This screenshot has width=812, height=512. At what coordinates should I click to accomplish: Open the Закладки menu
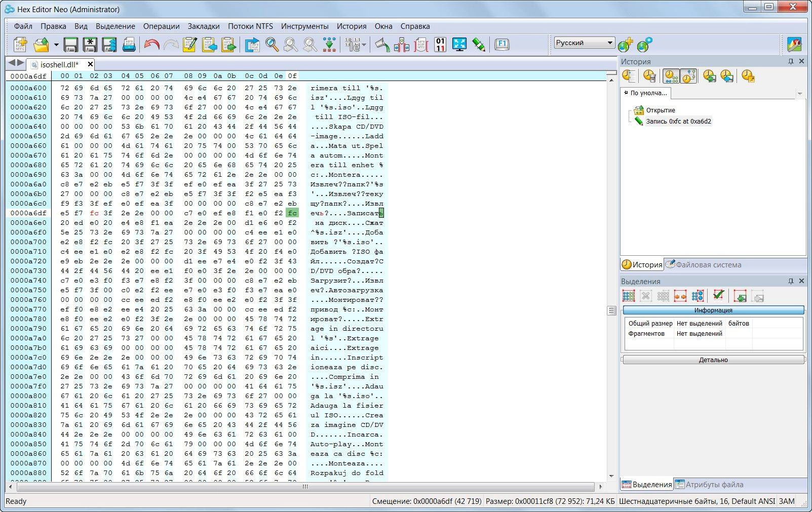point(204,26)
